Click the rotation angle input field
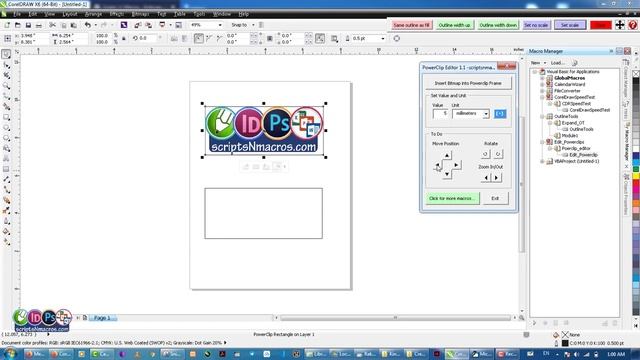The image size is (640, 360). pos(148,39)
